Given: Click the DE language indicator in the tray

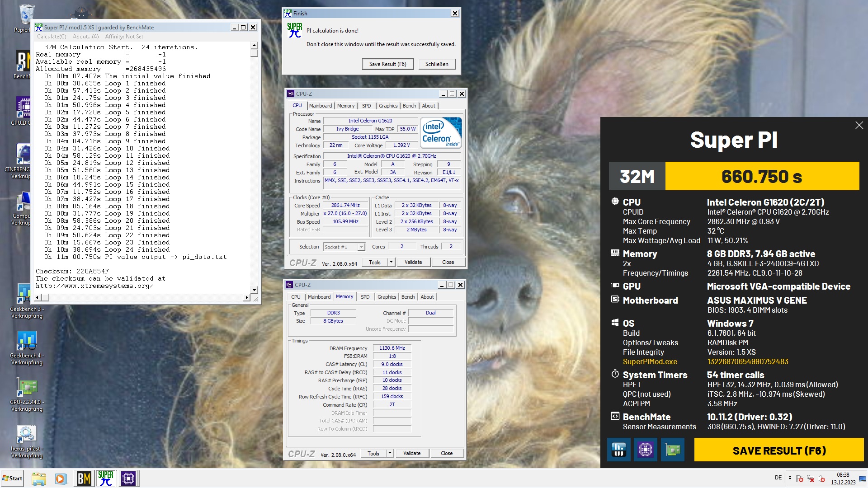Looking at the screenshot, I should pyautogui.click(x=778, y=478).
